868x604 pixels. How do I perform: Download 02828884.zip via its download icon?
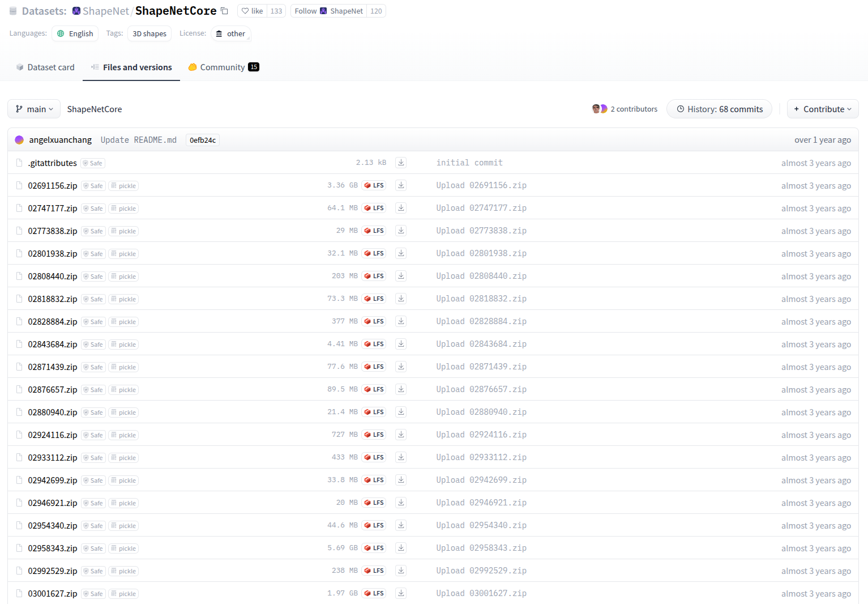[401, 321]
